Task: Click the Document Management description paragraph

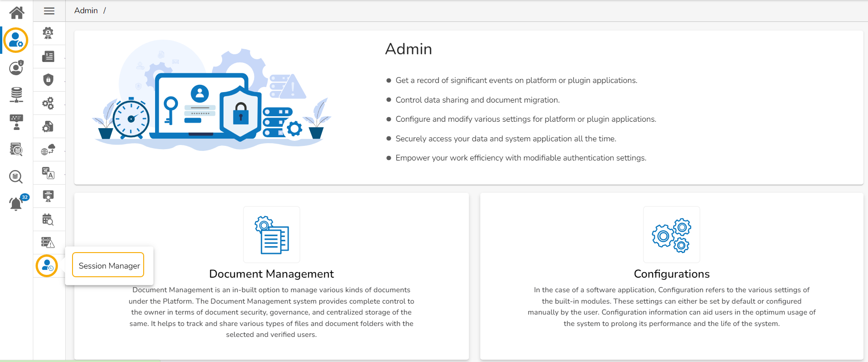Action: [x=271, y=312]
